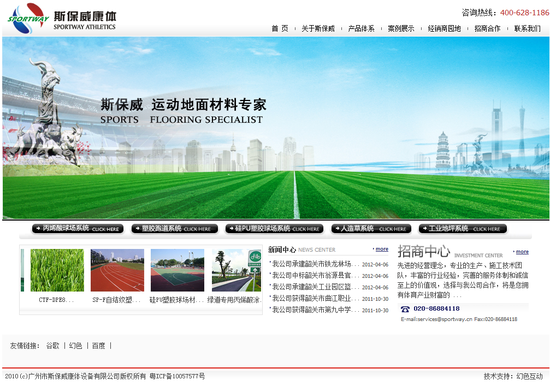Click the telephone icon beside 020-86884118
Viewport: 550px width, 392px height.
pyautogui.click(x=405, y=309)
